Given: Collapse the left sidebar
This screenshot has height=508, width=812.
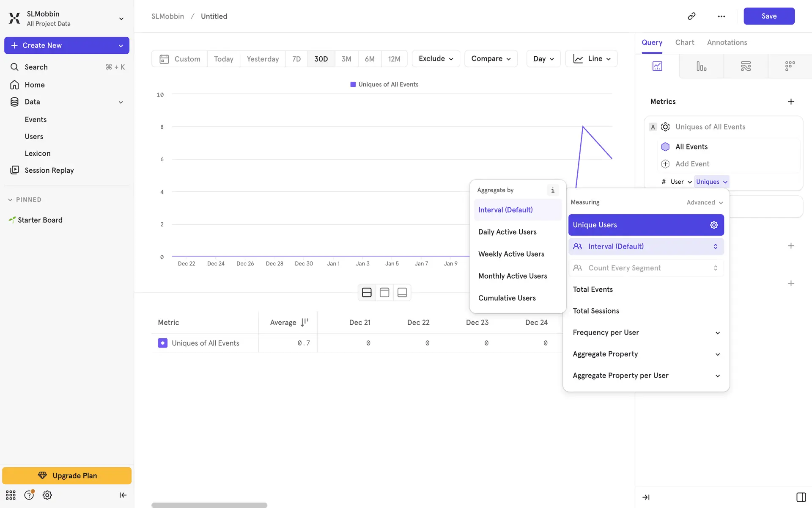Looking at the screenshot, I should pyautogui.click(x=123, y=495).
